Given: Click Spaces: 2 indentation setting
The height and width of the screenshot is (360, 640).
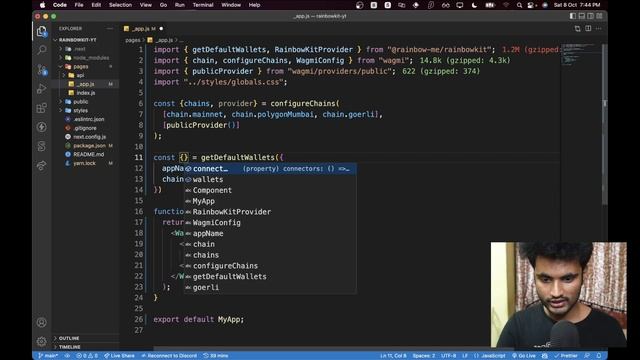Looking at the screenshot, I should [x=423, y=356].
